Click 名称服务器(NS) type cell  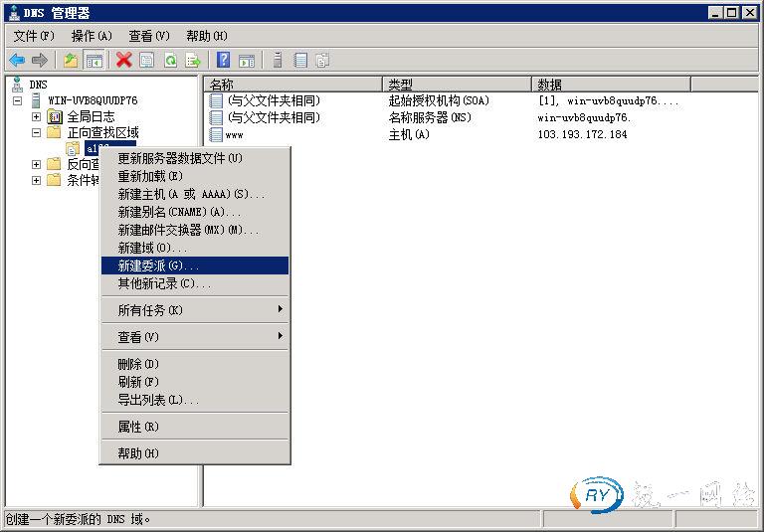[x=430, y=117]
